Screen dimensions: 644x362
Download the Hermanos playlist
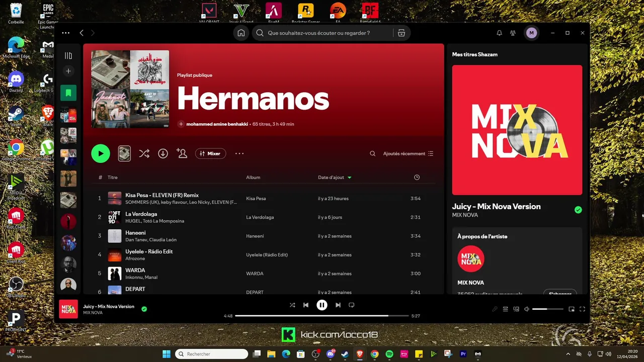click(x=163, y=153)
